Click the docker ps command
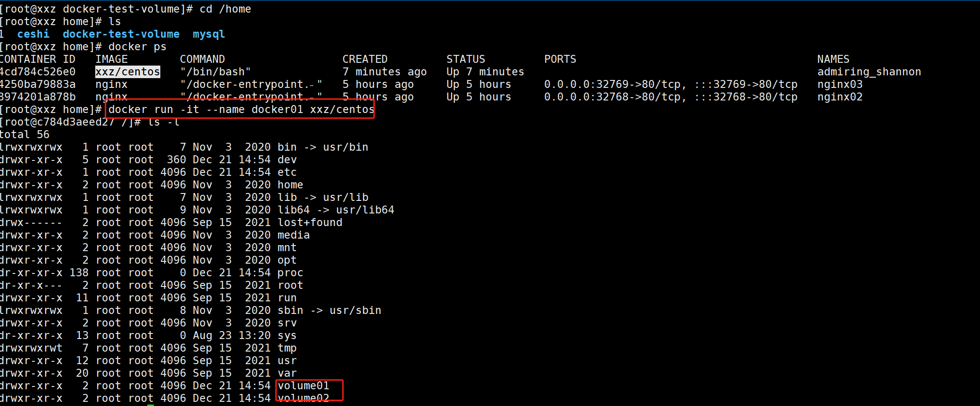Screen dimensions: 980x406 (137, 47)
